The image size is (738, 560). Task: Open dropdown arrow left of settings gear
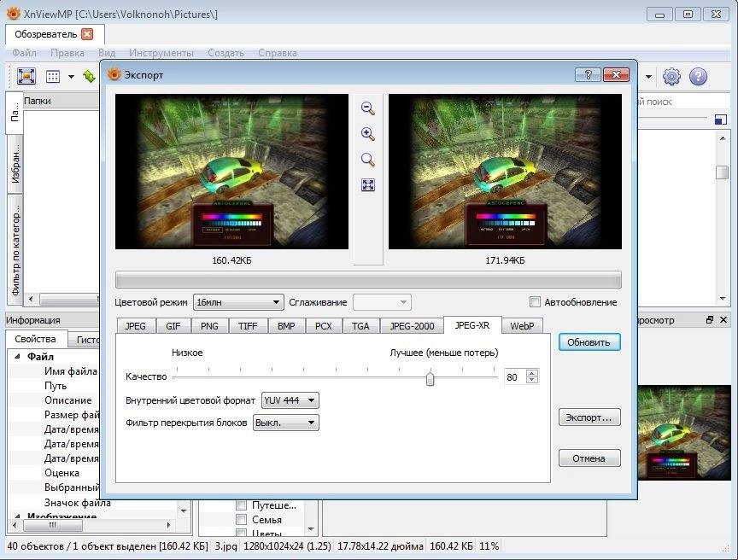coord(648,77)
